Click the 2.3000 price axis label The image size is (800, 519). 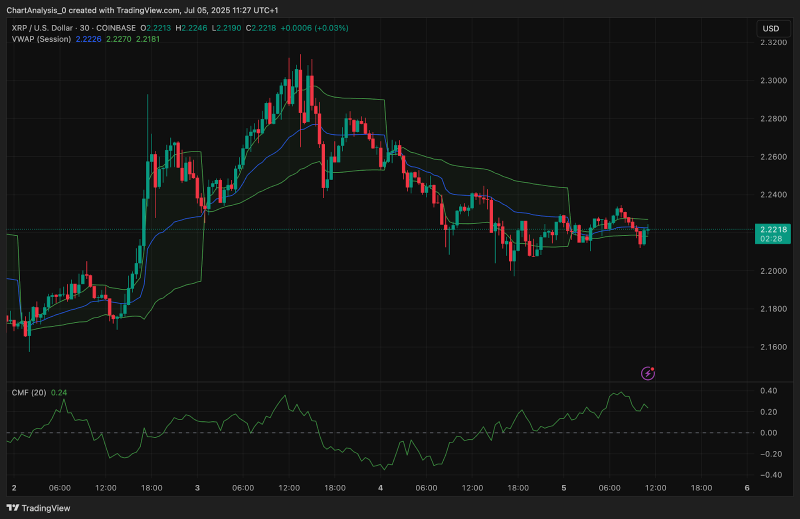point(773,81)
